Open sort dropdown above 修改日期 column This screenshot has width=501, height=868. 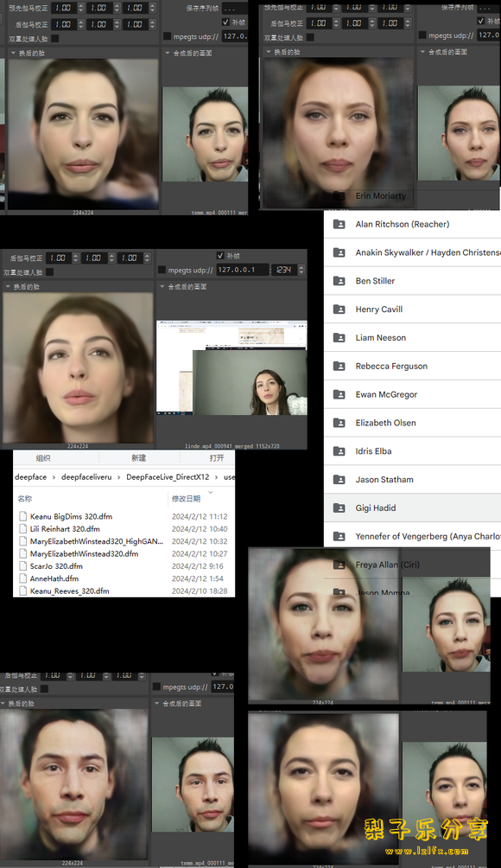[x=210, y=492]
